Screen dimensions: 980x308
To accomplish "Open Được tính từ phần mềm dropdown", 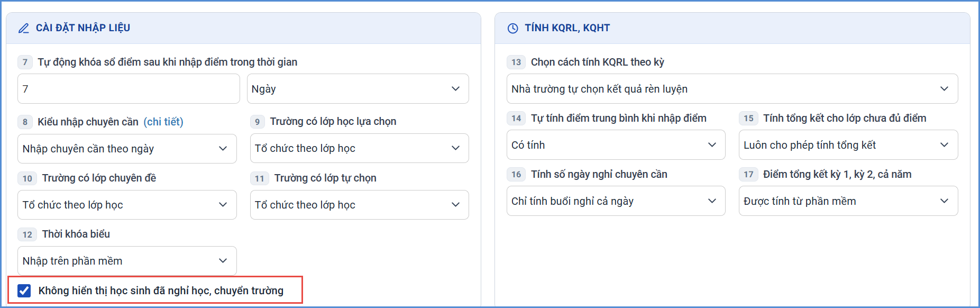I will coord(848,201).
